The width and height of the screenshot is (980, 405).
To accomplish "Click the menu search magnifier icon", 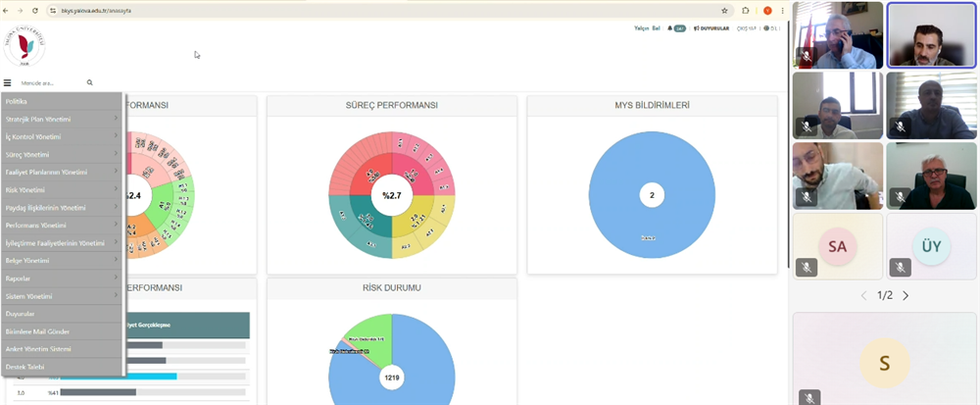I will (90, 83).
